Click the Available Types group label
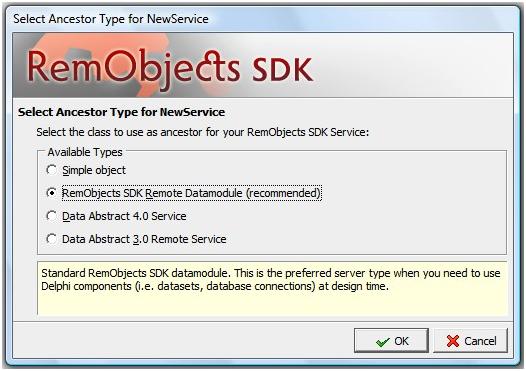Screen dimensions: 526x371 85,152
